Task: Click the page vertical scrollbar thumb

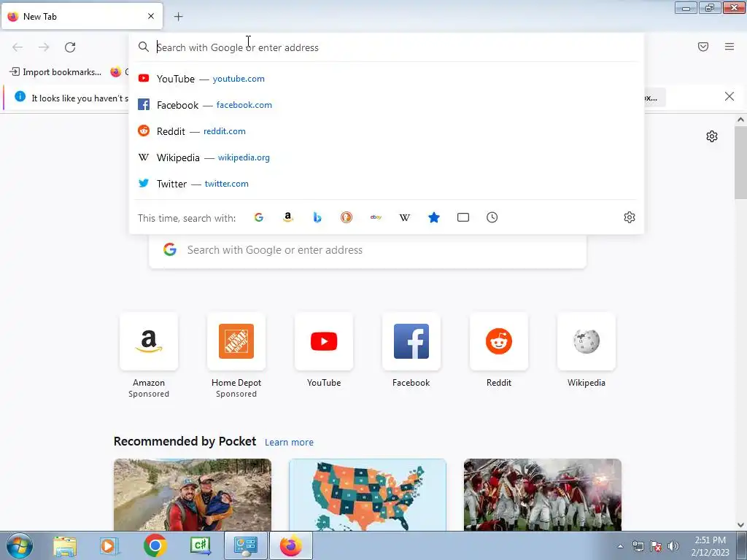Action: tap(740, 163)
